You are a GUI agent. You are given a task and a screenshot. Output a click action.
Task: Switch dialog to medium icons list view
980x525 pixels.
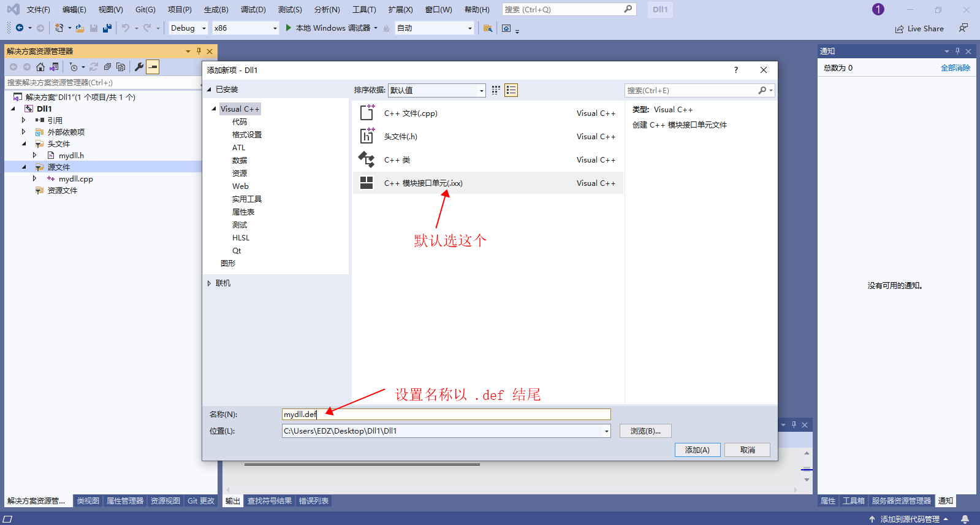511,90
